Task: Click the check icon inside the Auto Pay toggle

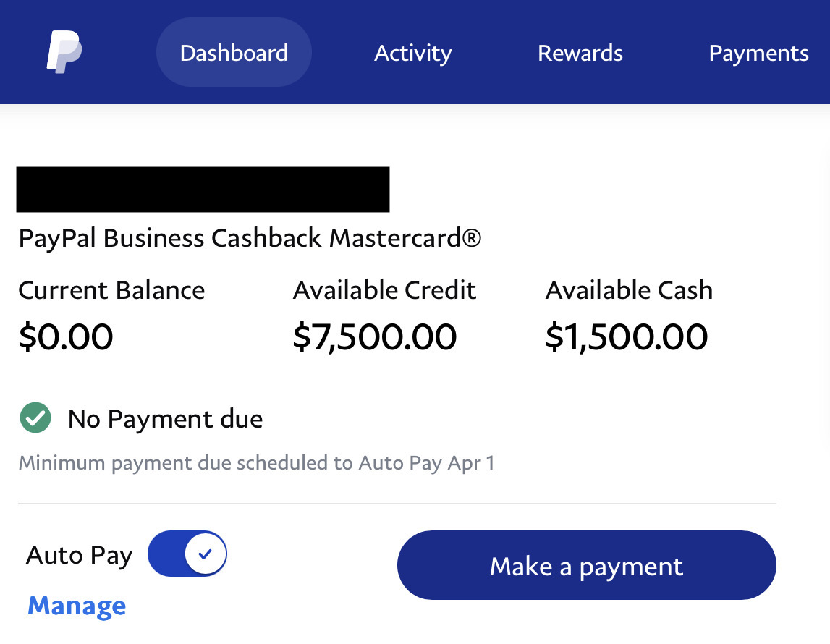Action: [x=206, y=553]
